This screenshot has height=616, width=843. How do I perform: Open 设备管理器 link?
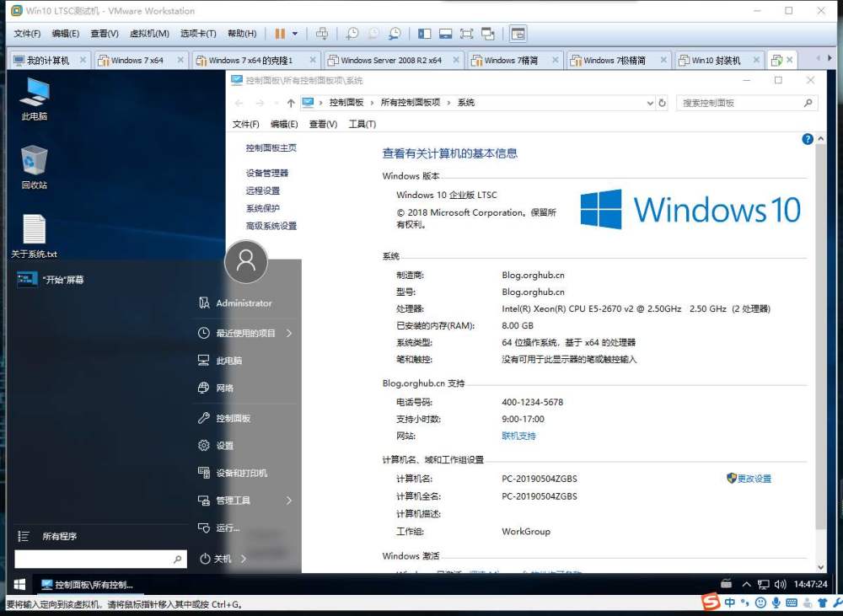coord(267,173)
